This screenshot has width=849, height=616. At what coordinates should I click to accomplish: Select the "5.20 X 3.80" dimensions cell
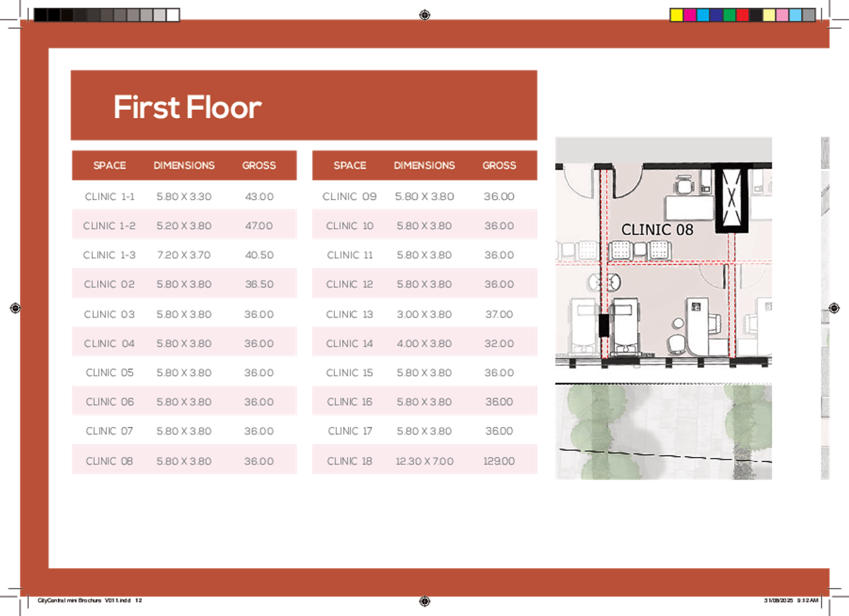[184, 226]
